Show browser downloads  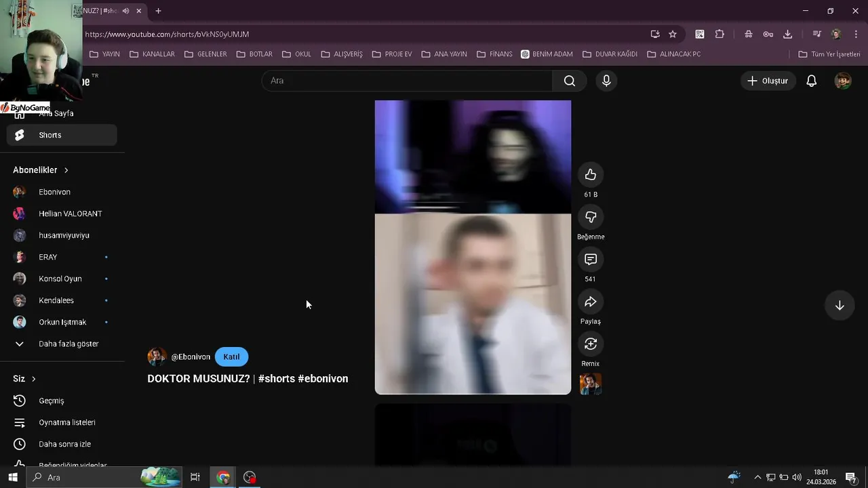(787, 34)
